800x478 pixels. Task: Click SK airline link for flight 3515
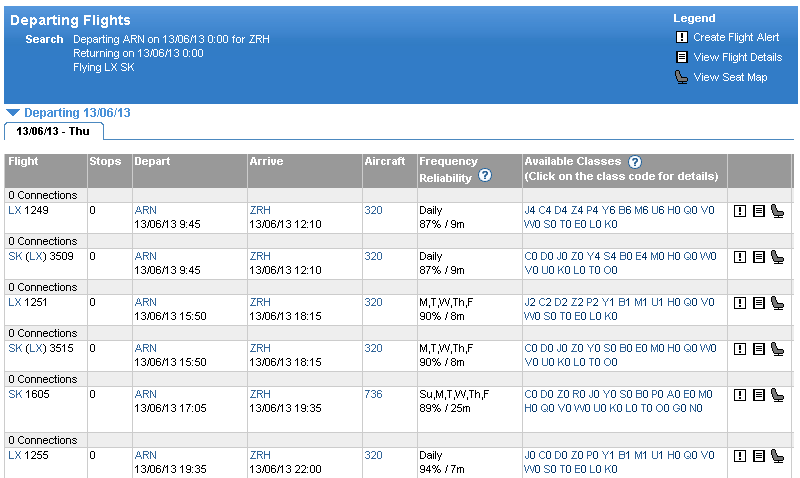tap(14, 348)
